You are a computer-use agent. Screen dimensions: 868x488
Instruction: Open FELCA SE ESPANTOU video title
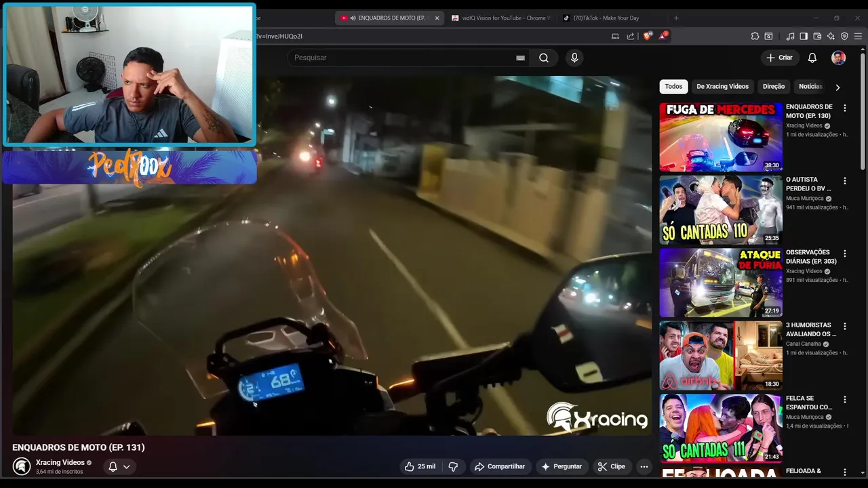click(809, 403)
